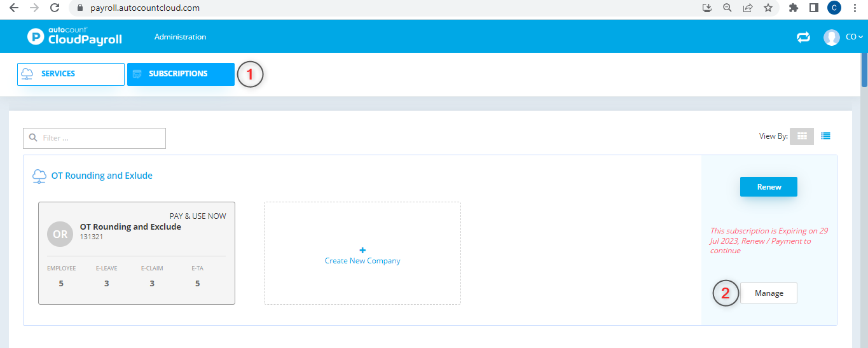Click the install app icon in address bar
Image resolution: width=868 pixels, height=348 pixels.
(x=706, y=8)
